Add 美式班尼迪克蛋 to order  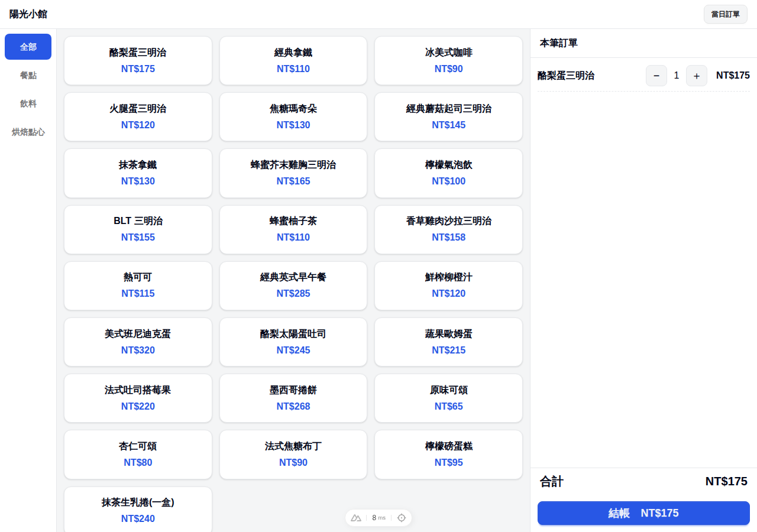pyautogui.click(x=138, y=342)
